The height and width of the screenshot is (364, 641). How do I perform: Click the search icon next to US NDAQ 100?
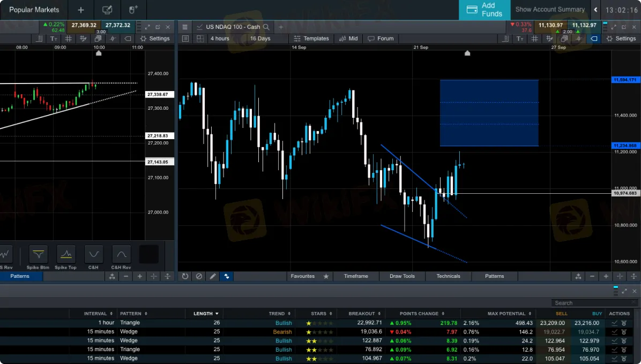(266, 27)
